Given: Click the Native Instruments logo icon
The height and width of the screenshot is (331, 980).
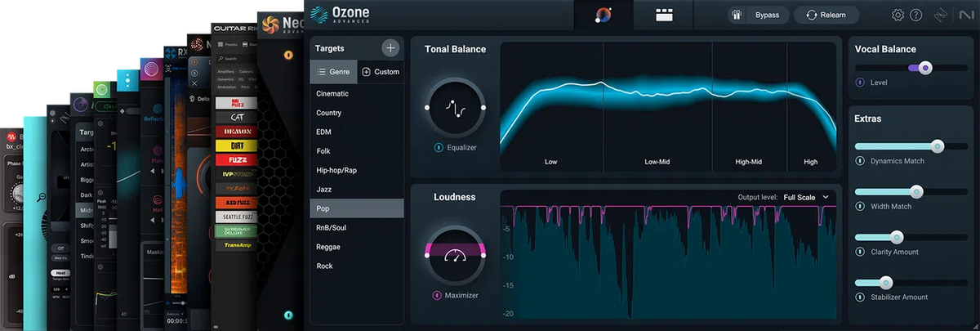Looking at the screenshot, I should tap(965, 15).
